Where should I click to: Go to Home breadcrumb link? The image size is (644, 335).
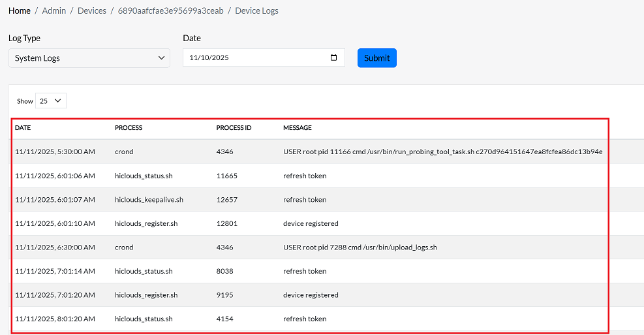click(x=20, y=11)
